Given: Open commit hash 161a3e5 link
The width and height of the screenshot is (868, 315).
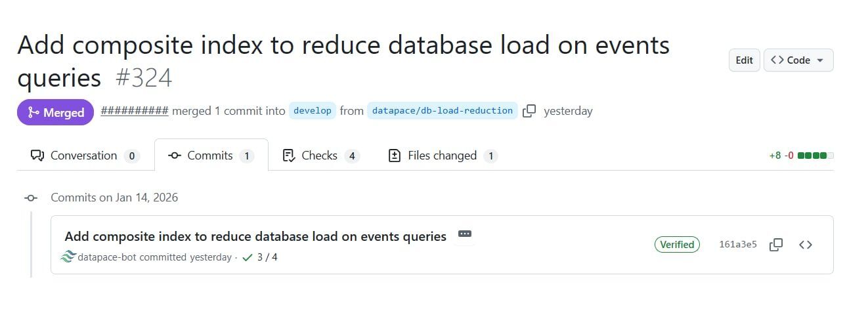Looking at the screenshot, I should tap(737, 245).
